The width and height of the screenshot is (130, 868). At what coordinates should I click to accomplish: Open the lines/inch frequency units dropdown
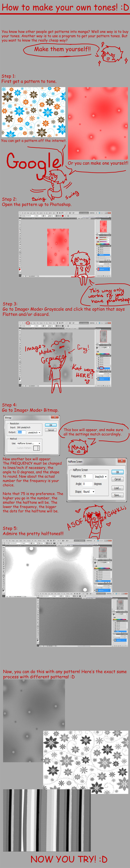click(x=100, y=476)
